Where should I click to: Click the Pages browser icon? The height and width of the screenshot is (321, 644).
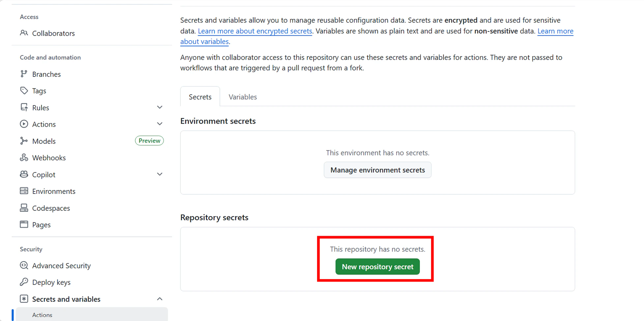(24, 224)
